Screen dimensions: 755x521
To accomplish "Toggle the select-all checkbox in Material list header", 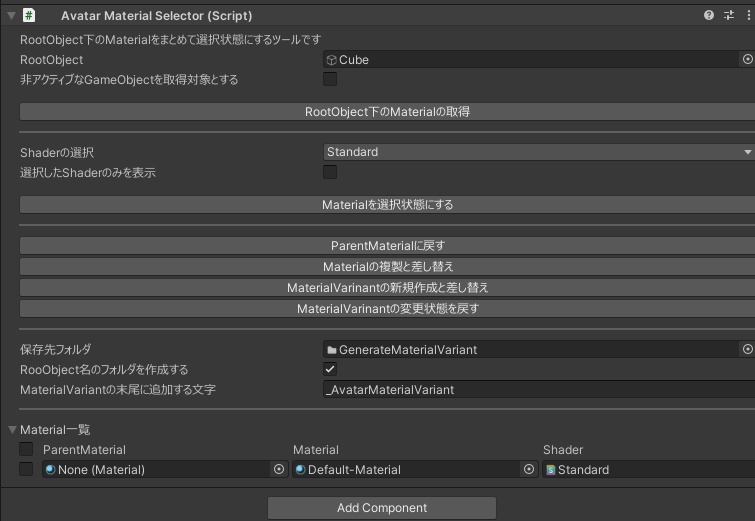I will coord(26,449).
